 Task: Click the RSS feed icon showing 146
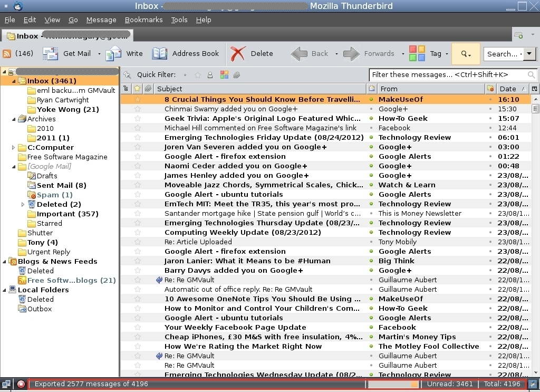pos(7,54)
